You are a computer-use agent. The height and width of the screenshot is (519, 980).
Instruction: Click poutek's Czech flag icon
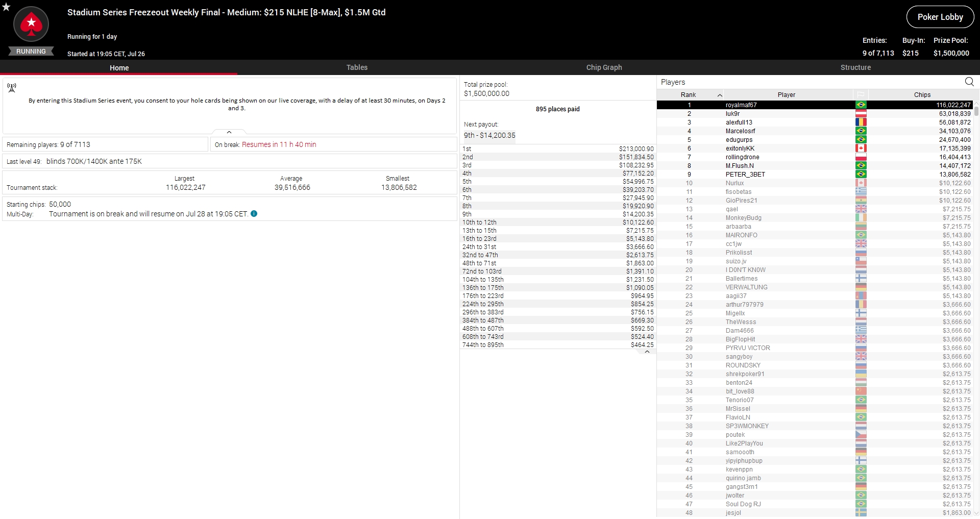coord(861,435)
